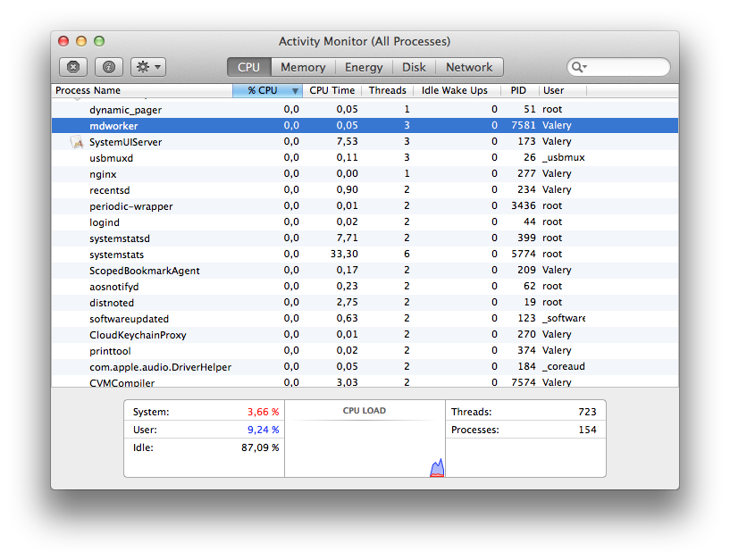Screen dimensions: 730x560
Task: Sort by Threads column header
Action: [388, 90]
